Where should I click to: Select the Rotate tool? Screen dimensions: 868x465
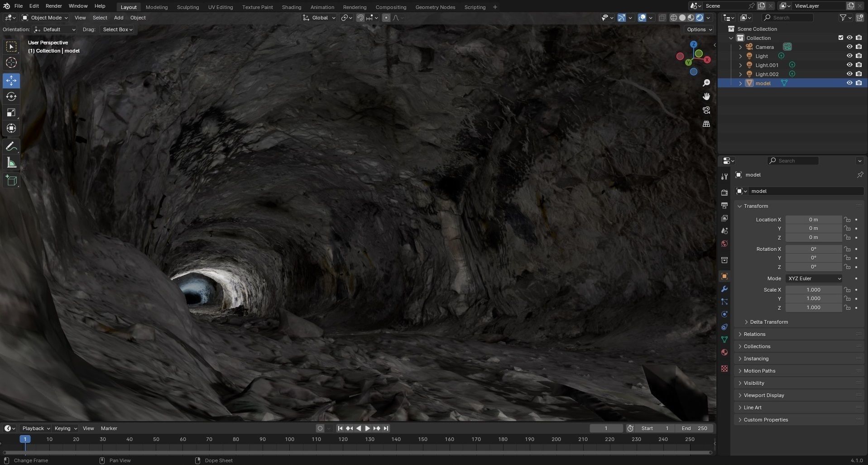pyautogui.click(x=11, y=96)
